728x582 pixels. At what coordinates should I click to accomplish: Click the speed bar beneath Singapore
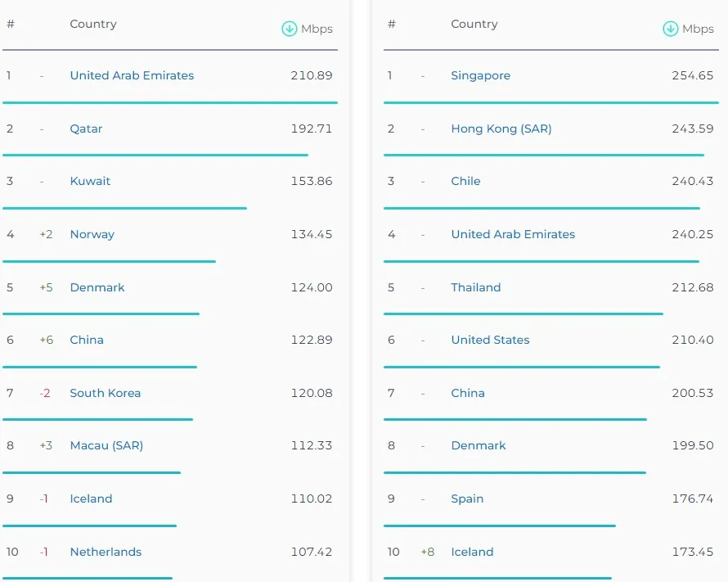pos(550,102)
